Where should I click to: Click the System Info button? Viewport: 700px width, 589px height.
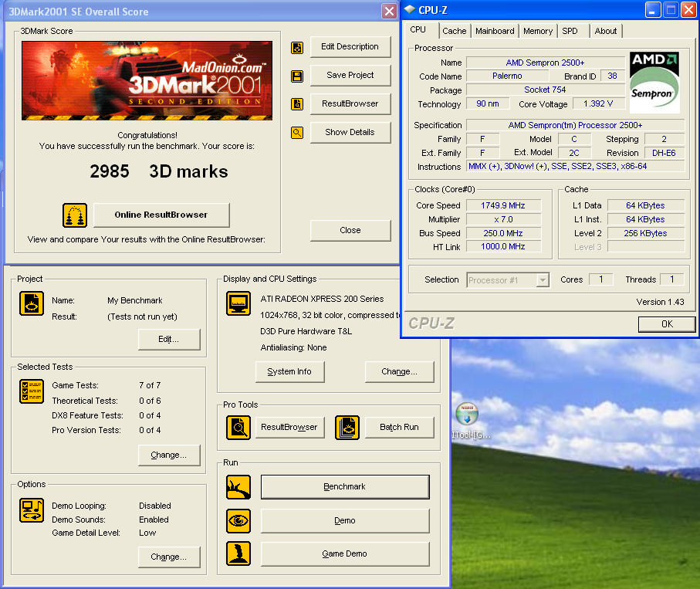[289, 372]
